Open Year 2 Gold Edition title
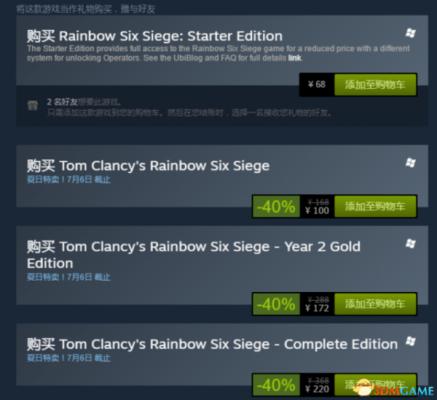 [x=193, y=255]
